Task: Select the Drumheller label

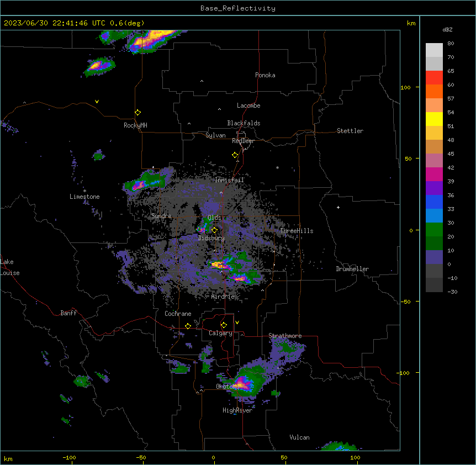Action: (352, 269)
